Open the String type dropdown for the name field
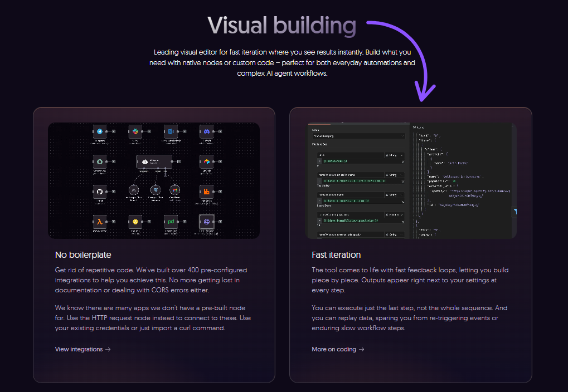The width and height of the screenshot is (568, 392). coord(396,175)
